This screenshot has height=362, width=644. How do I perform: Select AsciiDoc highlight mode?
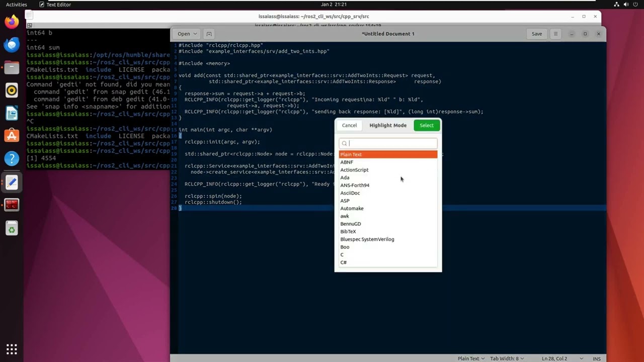388,193
